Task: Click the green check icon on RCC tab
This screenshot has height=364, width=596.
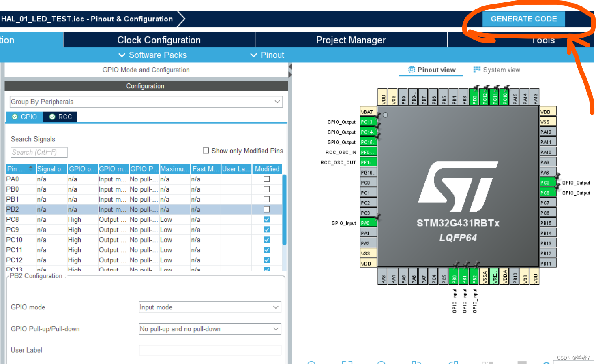Action: [51, 117]
